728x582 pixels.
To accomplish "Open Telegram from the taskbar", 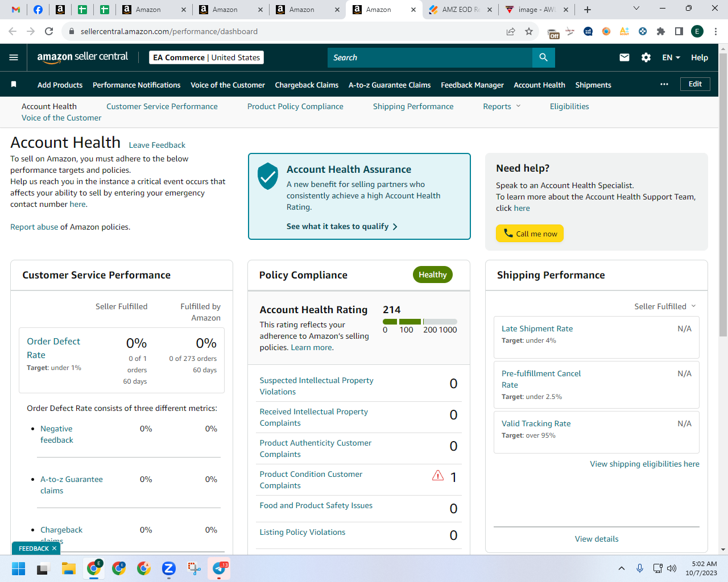I will [220, 568].
